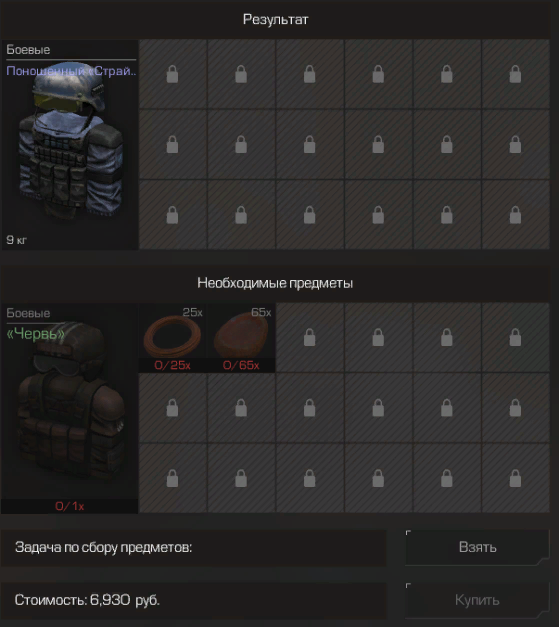559x627 pixels.
Task: Select the «Червь» armor required item
Action: (70, 408)
